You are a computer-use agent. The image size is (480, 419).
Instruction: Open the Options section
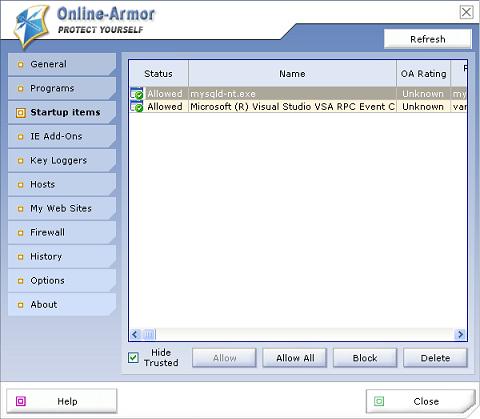(x=62, y=280)
